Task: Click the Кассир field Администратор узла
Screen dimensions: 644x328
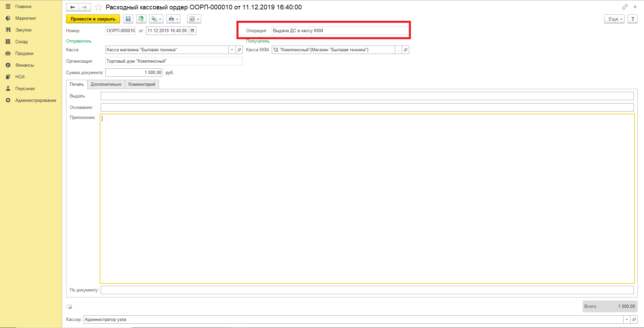Action: pos(353,320)
